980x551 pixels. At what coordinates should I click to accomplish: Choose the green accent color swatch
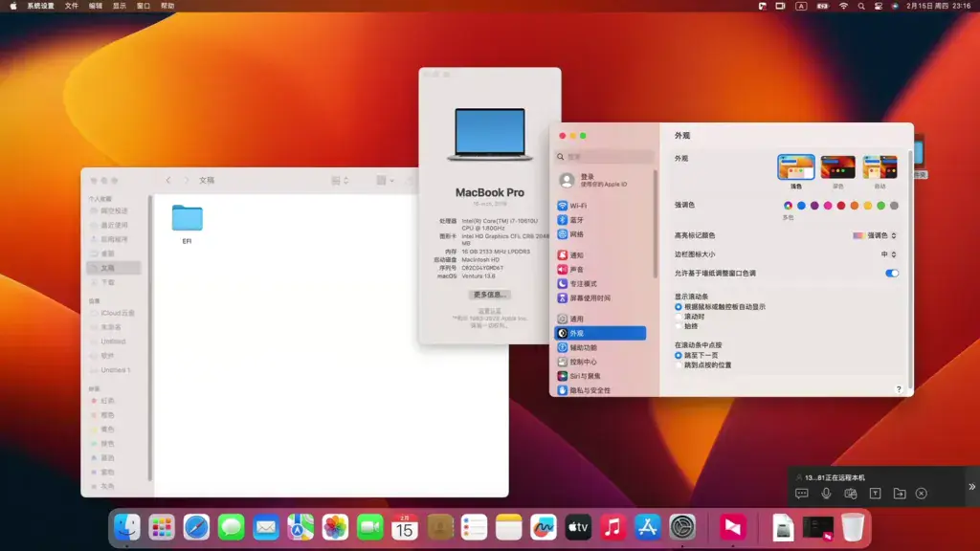[x=880, y=206]
